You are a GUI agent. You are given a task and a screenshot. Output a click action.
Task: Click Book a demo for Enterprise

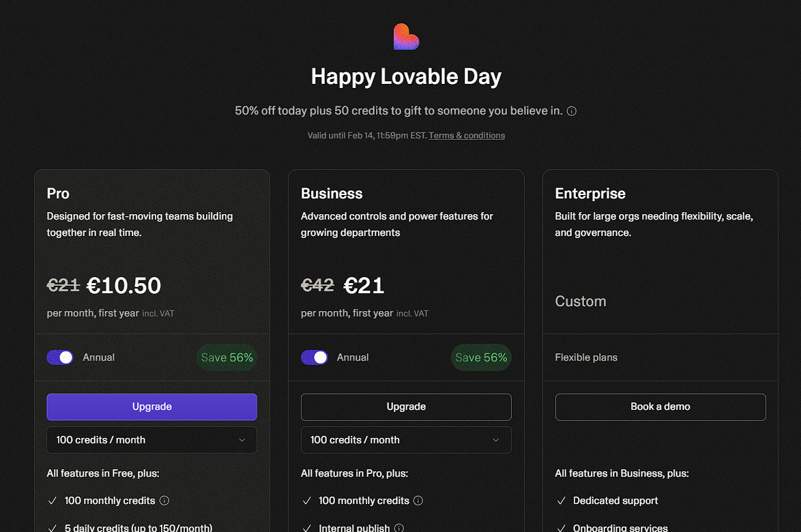[660, 407]
